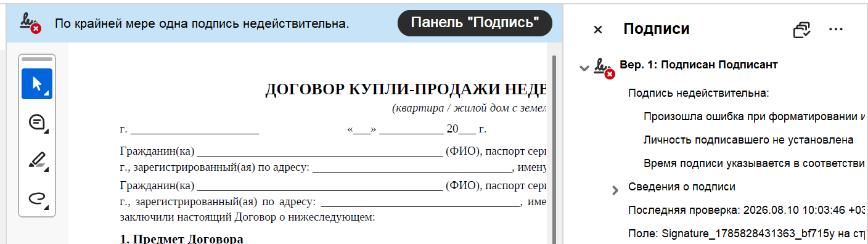Click the invalid signature icon beside Вер. 1

tap(604, 68)
